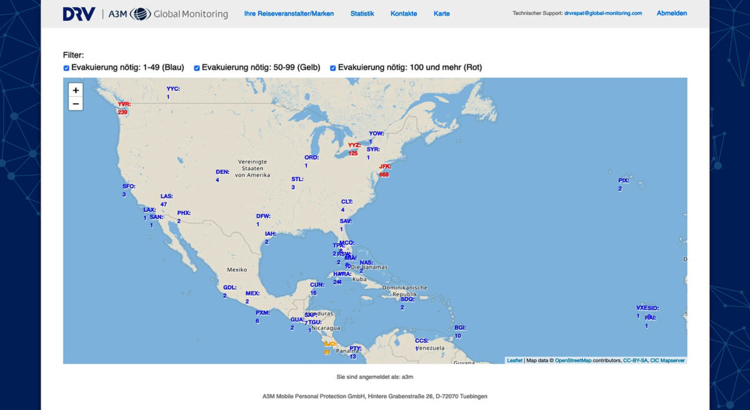Zoom in on the map
The image size is (750, 410).
75,90
